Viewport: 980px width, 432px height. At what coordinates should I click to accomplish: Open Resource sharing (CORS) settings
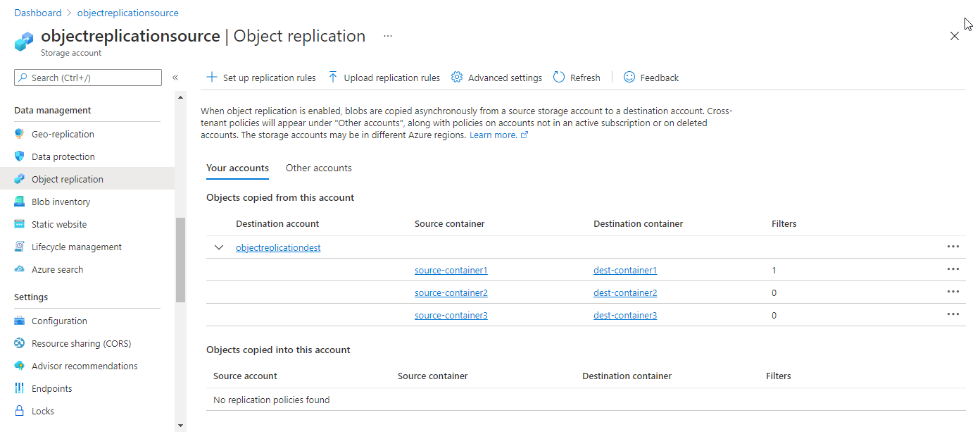click(80, 342)
